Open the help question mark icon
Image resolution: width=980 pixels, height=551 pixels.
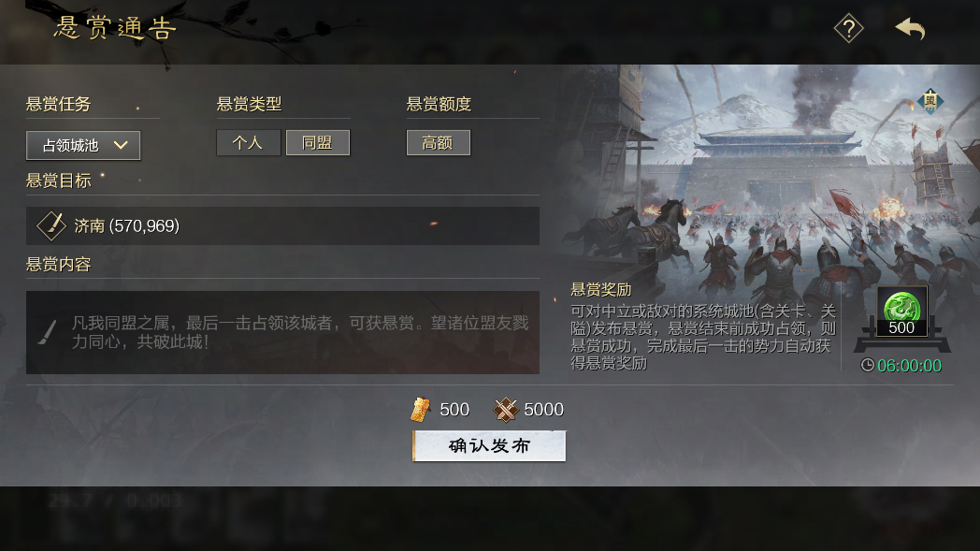(848, 29)
